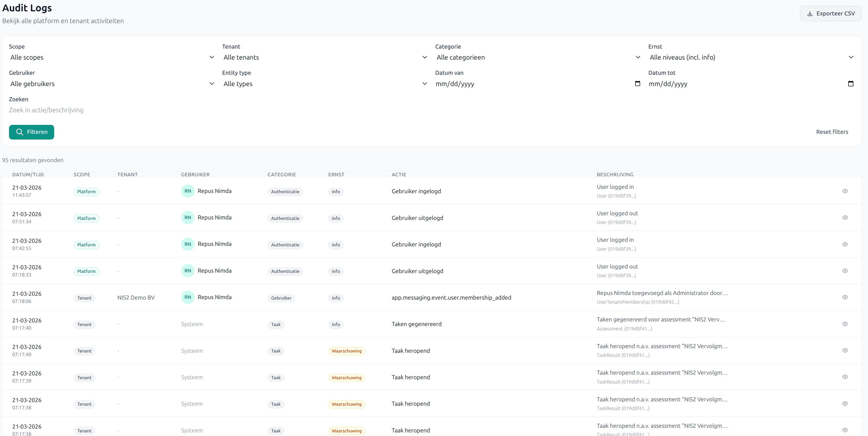Open Gebruiker filter dropdown

[111, 84]
